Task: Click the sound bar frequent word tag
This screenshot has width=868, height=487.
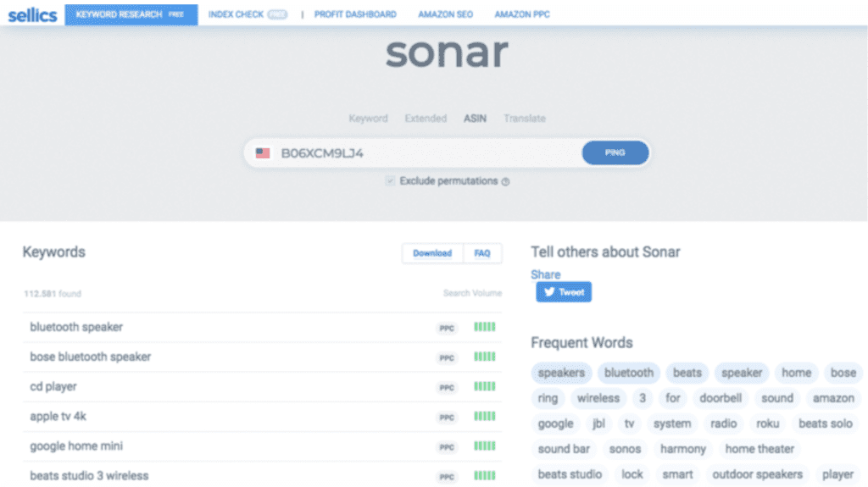Action: point(564,450)
